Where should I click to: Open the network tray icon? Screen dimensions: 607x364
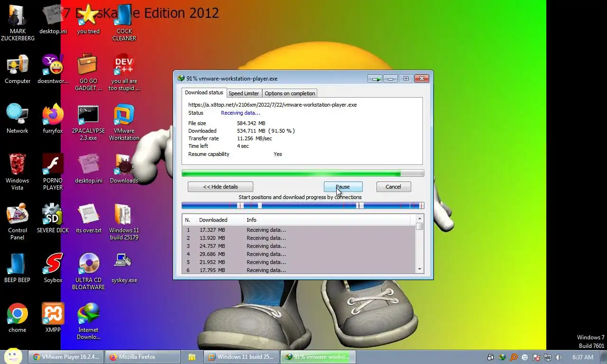pyautogui.click(x=548, y=357)
